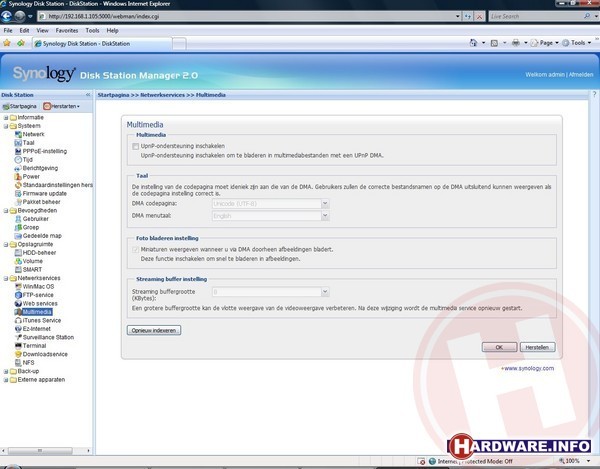Open Gedeelde map icon
The image size is (600, 469).
click(x=18, y=236)
